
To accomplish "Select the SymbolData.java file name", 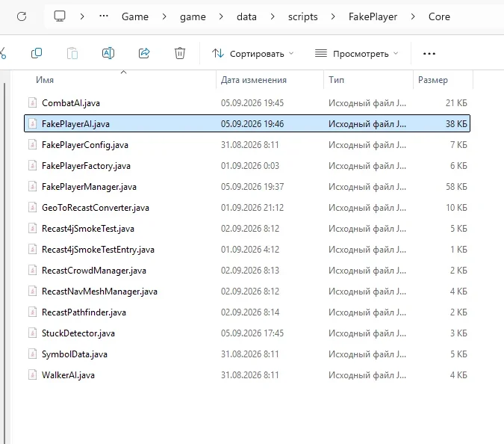I will click(75, 354).
